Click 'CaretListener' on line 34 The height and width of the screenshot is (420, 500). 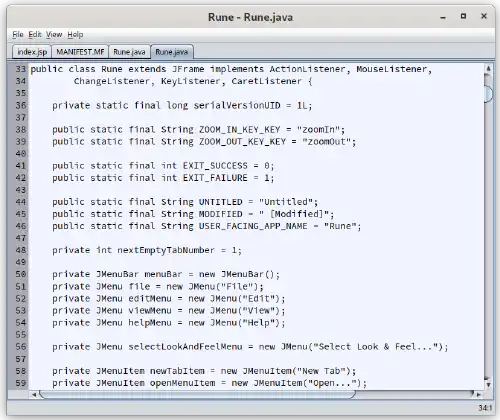click(x=267, y=81)
